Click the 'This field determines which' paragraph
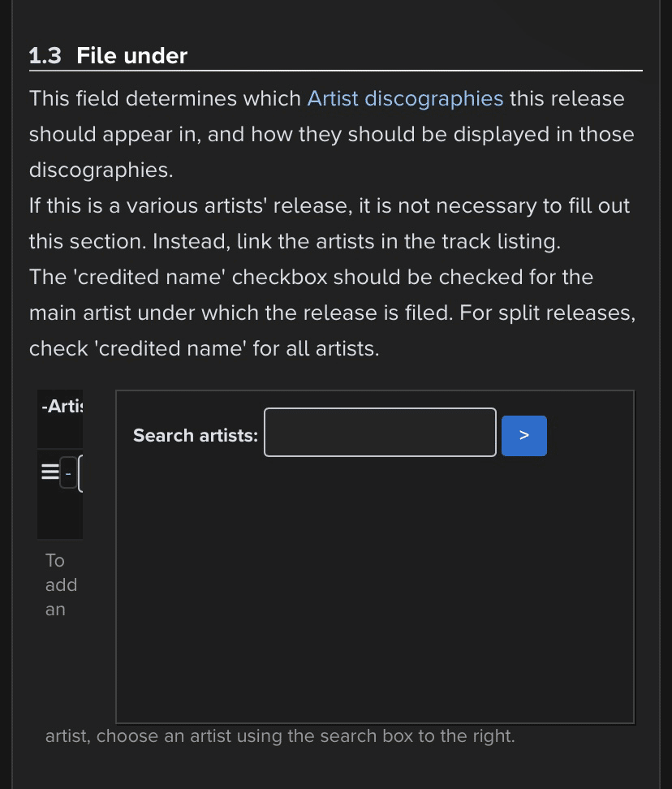Image resolution: width=672 pixels, height=789 pixels. (331, 135)
